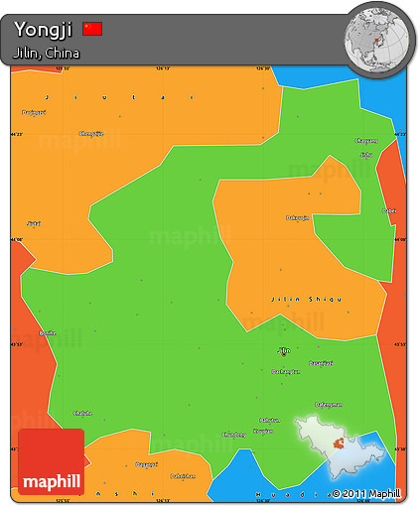Click the Bonihe town label
Screen dimensions: 420x506
(x=48, y=333)
